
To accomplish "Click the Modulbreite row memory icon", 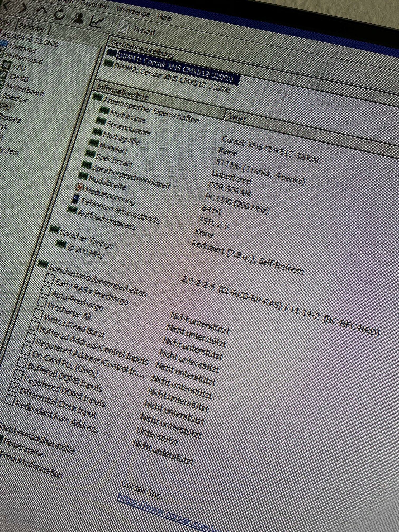I will 83,175.
